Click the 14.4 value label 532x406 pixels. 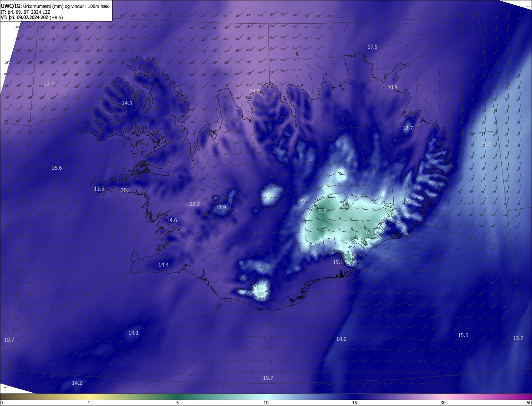[x=163, y=264]
